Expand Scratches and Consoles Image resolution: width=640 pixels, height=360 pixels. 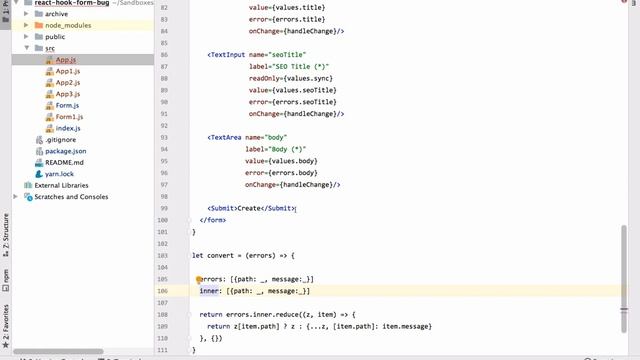pyautogui.click(x=16, y=197)
